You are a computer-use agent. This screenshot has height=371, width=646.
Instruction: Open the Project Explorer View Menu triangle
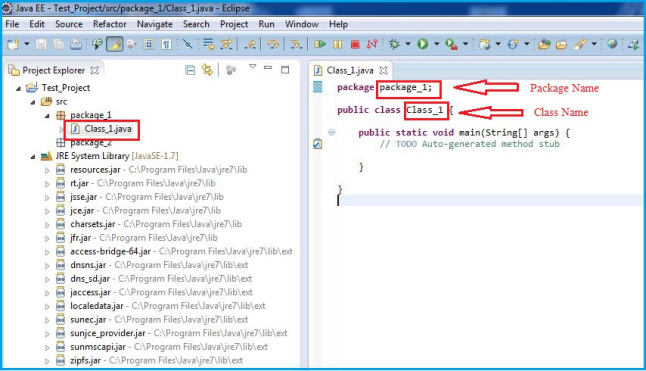(253, 67)
